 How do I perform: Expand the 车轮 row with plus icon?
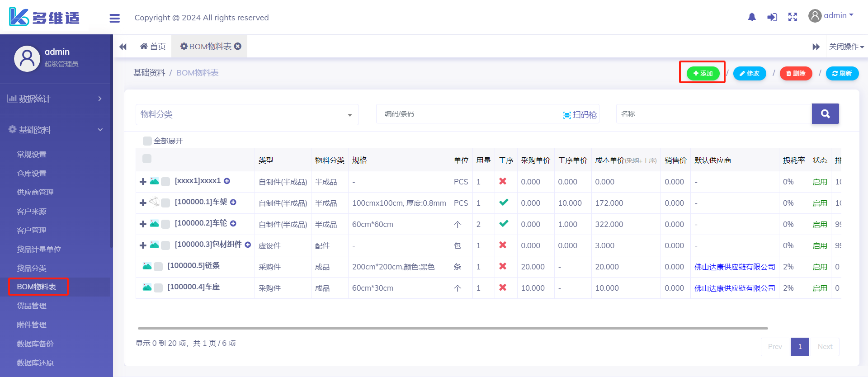point(143,224)
